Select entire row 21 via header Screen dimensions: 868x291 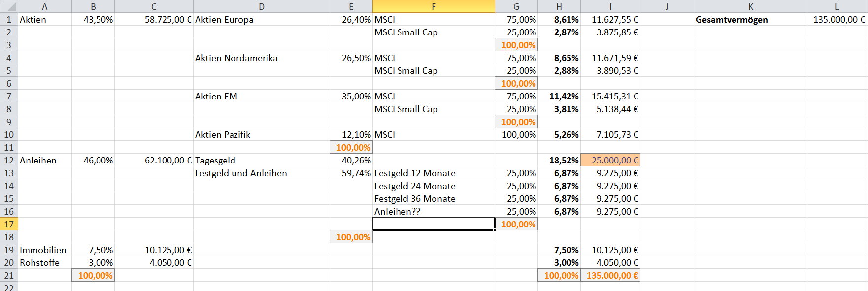tap(9, 275)
